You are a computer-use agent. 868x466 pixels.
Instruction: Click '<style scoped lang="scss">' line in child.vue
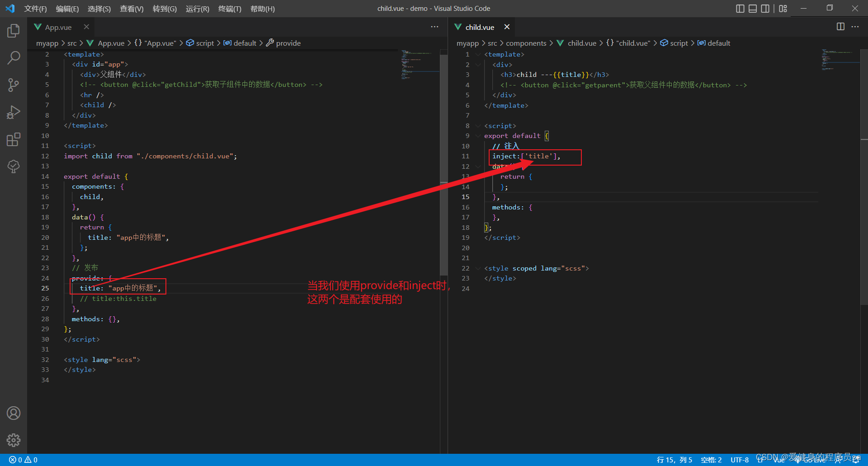point(537,268)
